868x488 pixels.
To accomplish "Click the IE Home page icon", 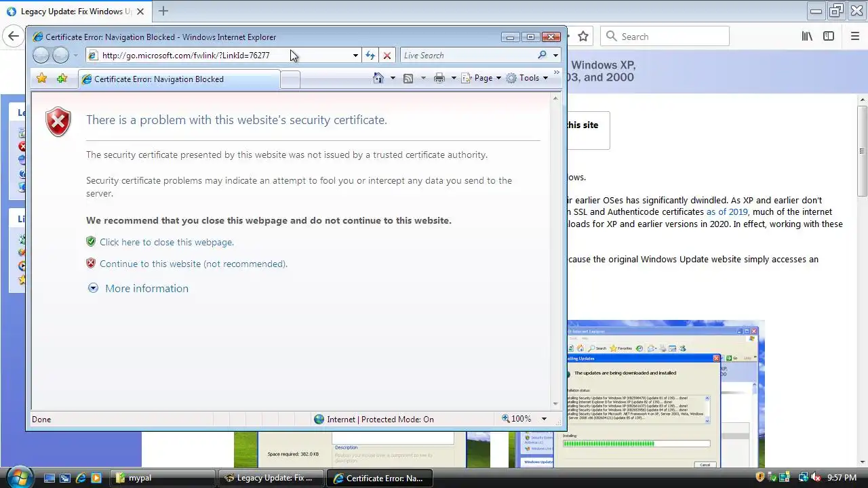I will coord(378,78).
